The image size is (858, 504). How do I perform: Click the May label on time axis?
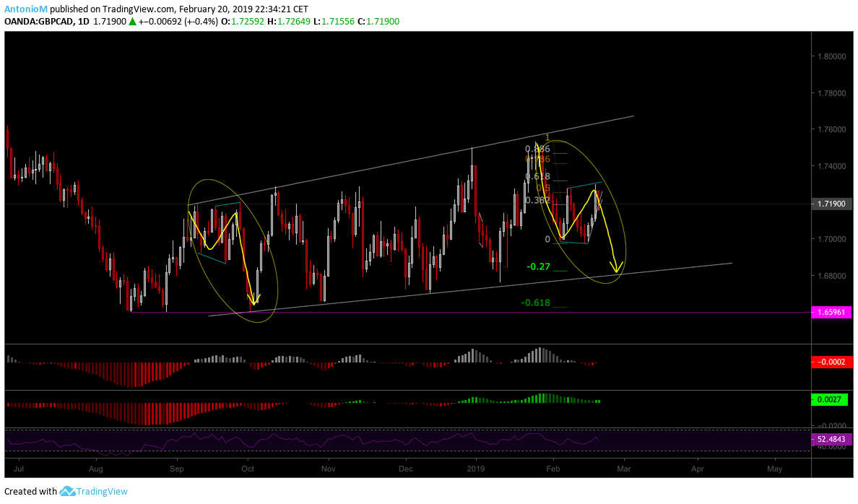click(x=774, y=469)
